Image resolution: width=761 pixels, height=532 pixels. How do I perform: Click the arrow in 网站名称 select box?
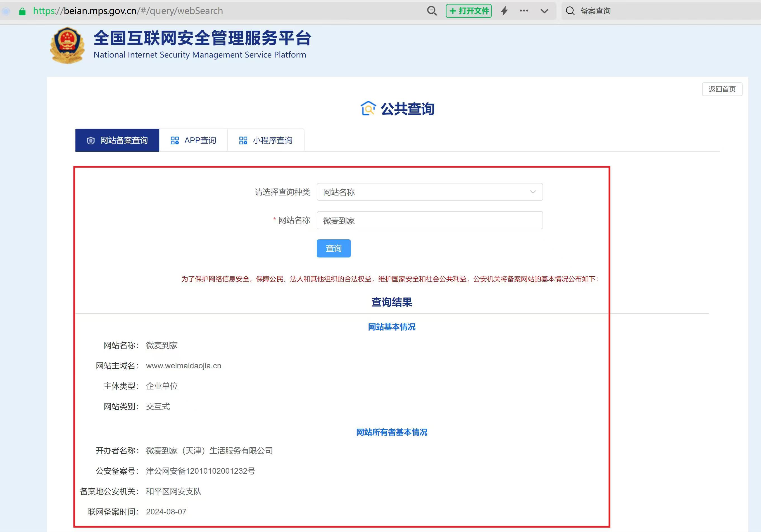533,192
